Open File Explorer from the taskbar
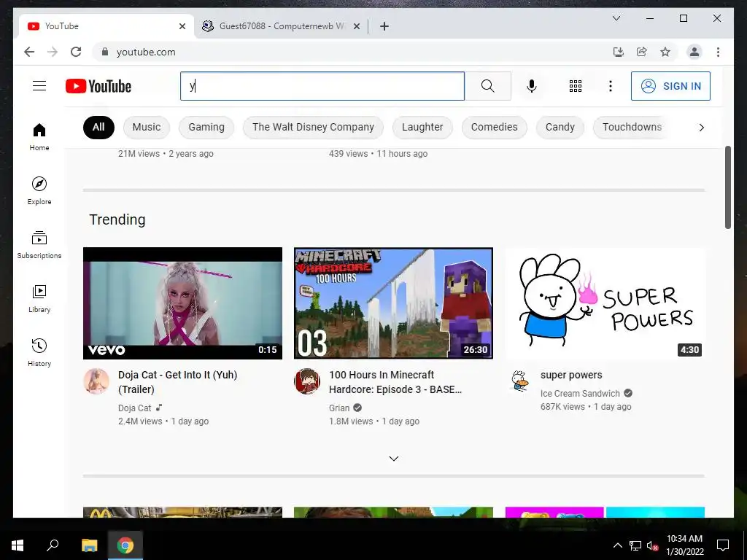Image resolution: width=747 pixels, height=560 pixels. click(x=89, y=545)
